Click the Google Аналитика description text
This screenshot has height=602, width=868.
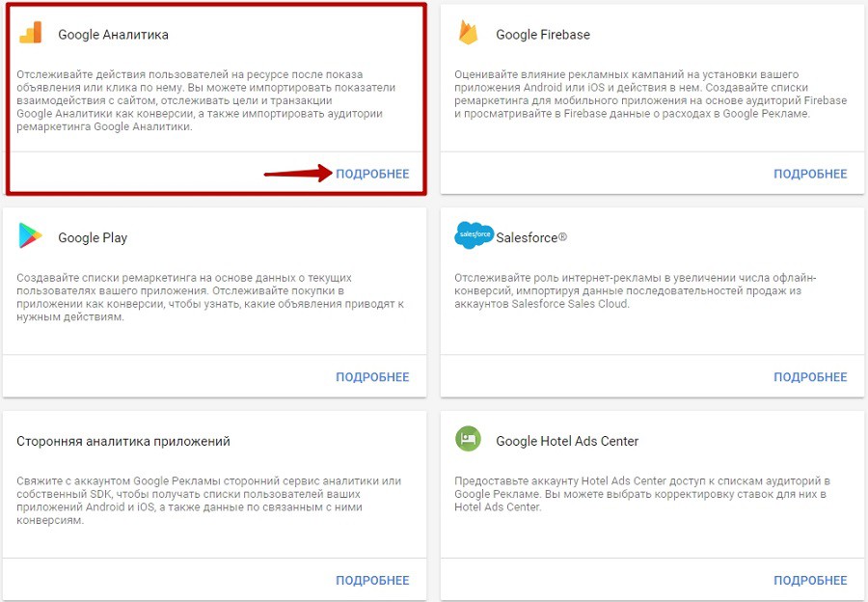click(x=206, y=100)
